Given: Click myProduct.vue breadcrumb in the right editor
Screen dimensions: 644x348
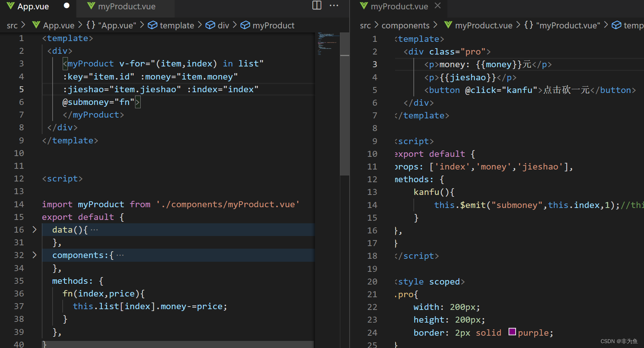Looking at the screenshot, I should [484, 25].
